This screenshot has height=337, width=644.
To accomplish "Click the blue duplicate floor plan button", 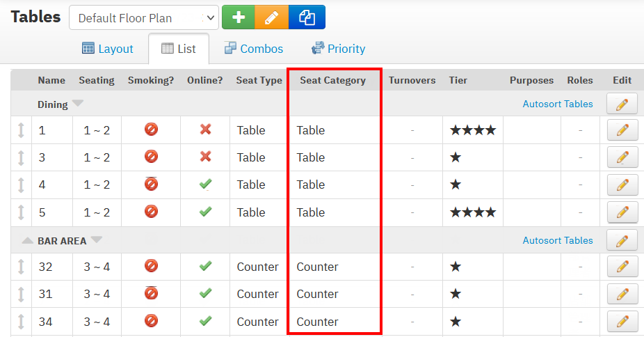I will [307, 17].
